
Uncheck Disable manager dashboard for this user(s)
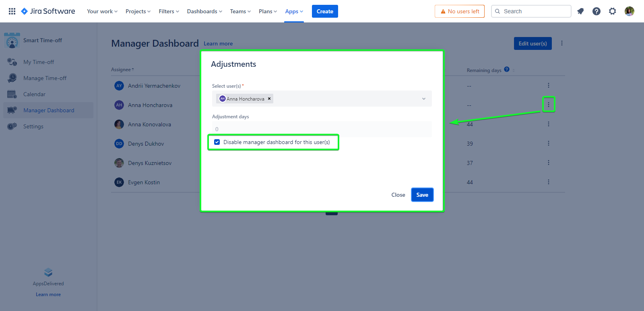(217, 142)
